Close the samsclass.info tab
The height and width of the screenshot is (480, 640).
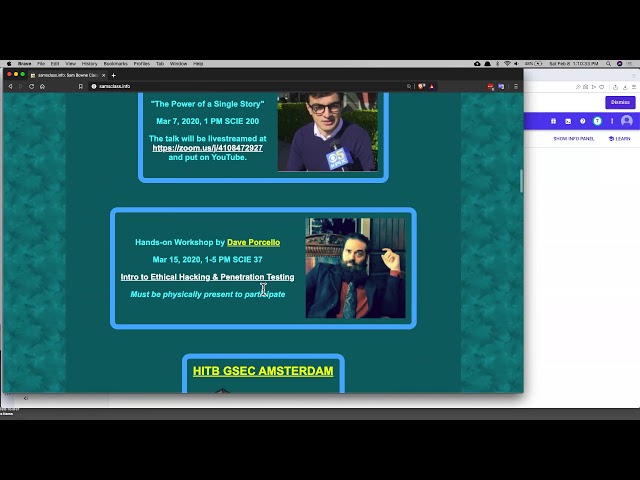[x=103, y=75]
